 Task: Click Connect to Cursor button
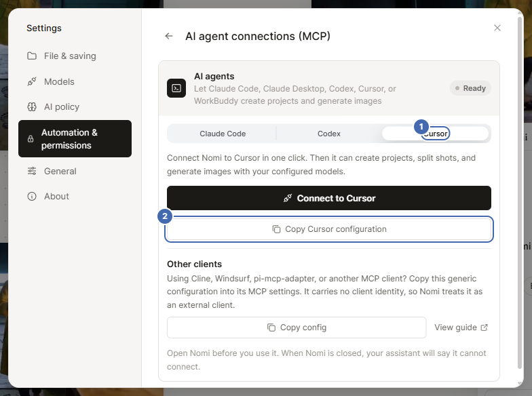(328, 198)
